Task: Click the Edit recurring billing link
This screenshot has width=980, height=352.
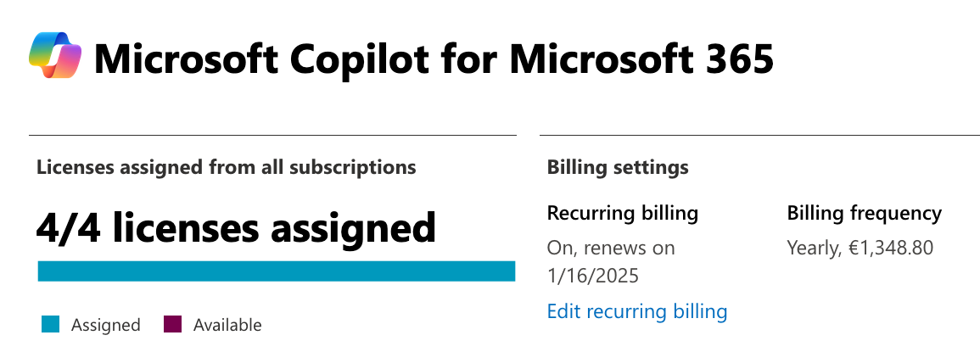Action: (x=637, y=311)
